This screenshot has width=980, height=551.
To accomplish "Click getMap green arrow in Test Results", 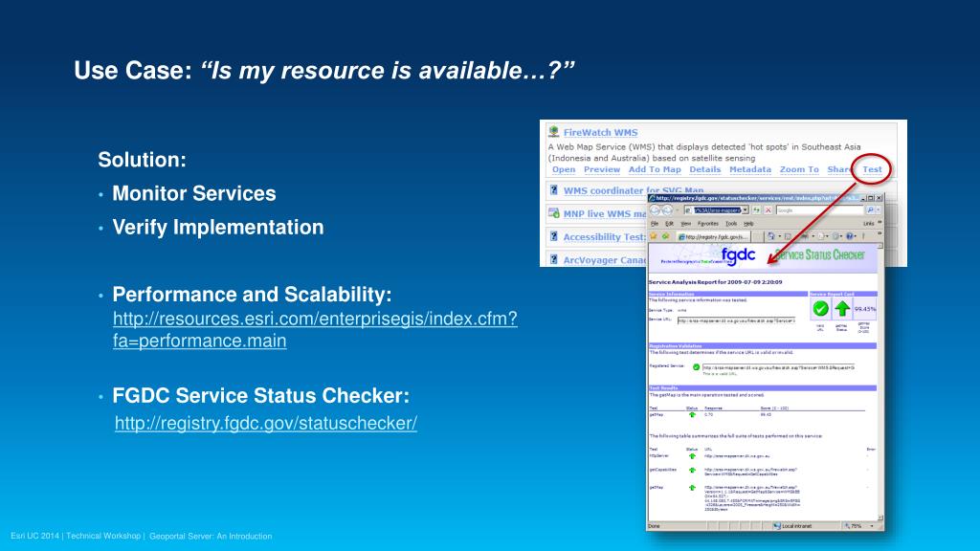I will coord(692,415).
